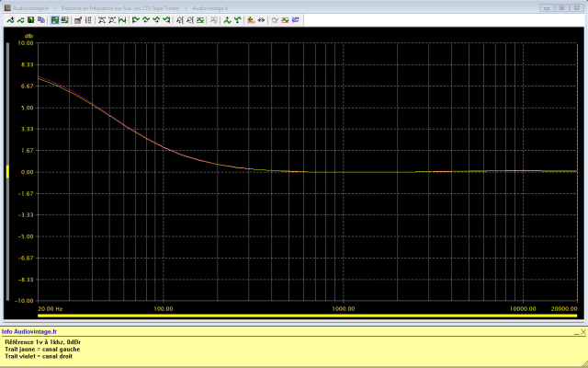The height and width of the screenshot is (368, 588).
Task: Click the boxed green line zoom icon
Action: click(200, 20)
